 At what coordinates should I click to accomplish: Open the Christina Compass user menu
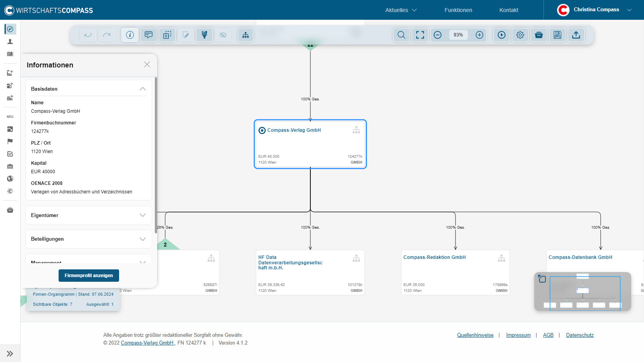tap(594, 10)
